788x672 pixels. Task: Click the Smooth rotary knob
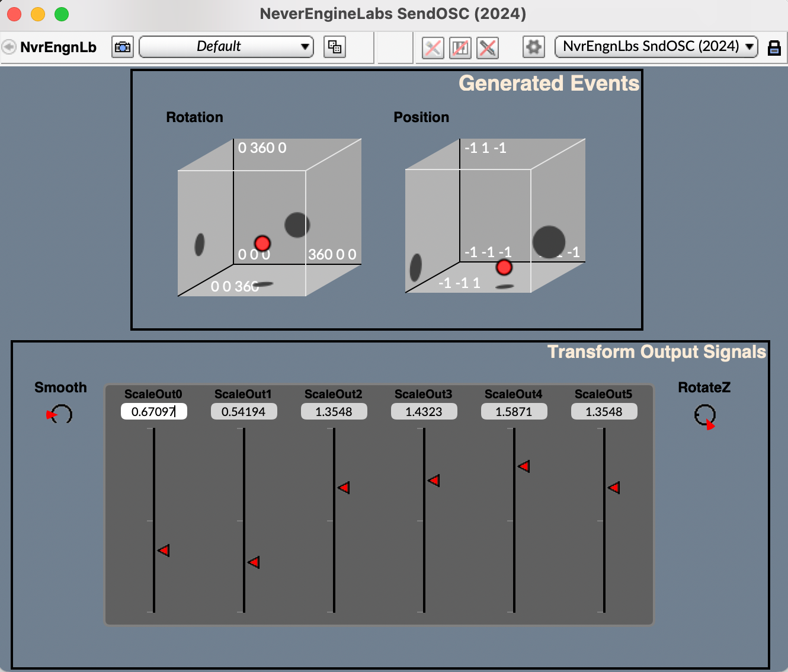pos(60,414)
